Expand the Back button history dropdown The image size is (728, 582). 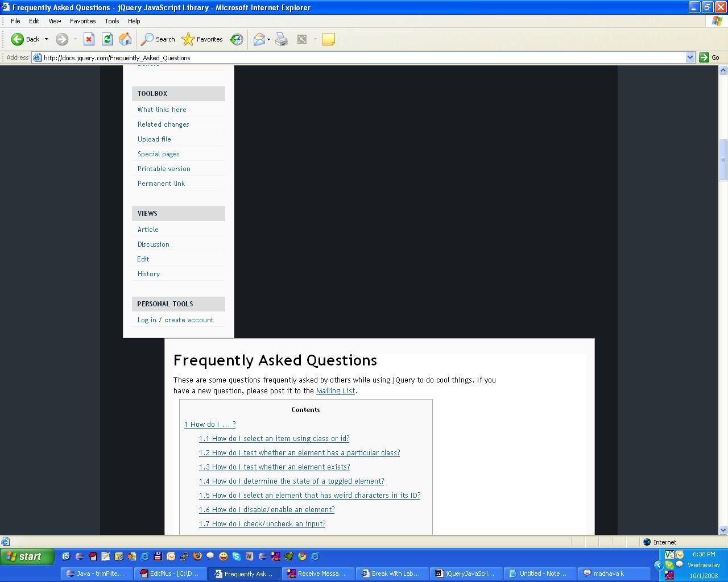pyautogui.click(x=46, y=39)
